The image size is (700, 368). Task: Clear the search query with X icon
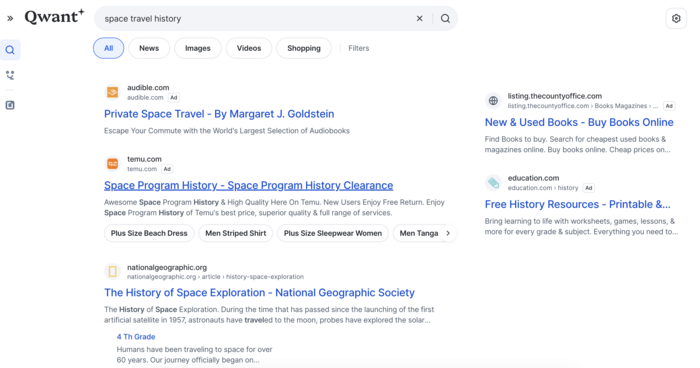coord(420,18)
